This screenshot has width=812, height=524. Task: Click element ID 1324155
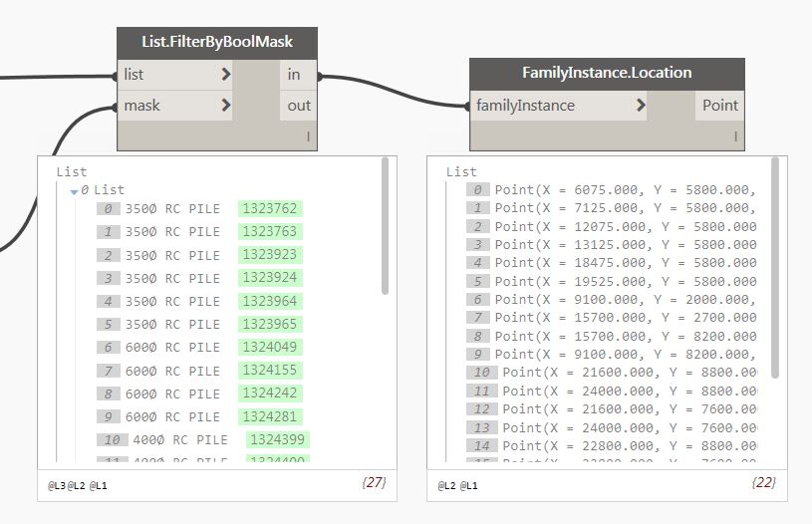270,371
